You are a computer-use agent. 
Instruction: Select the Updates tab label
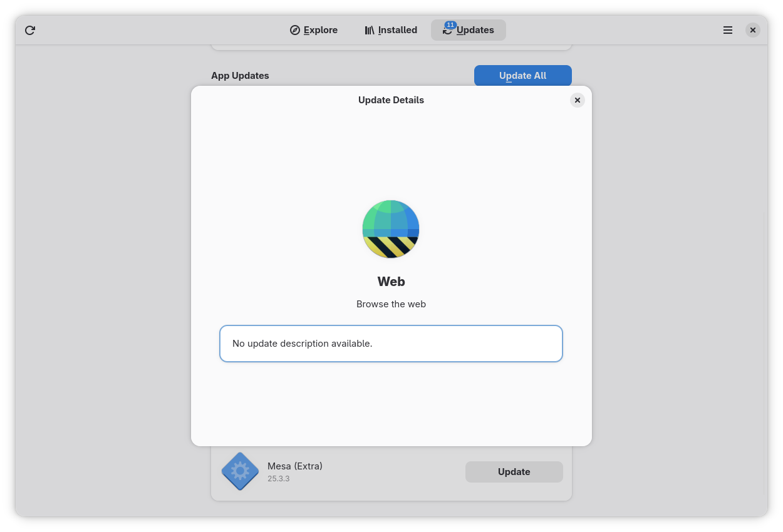[x=475, y=30]
